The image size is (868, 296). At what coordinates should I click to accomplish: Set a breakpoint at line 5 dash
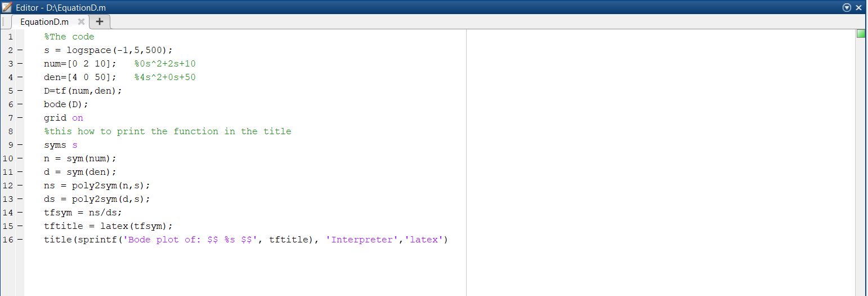pos(20,91)
